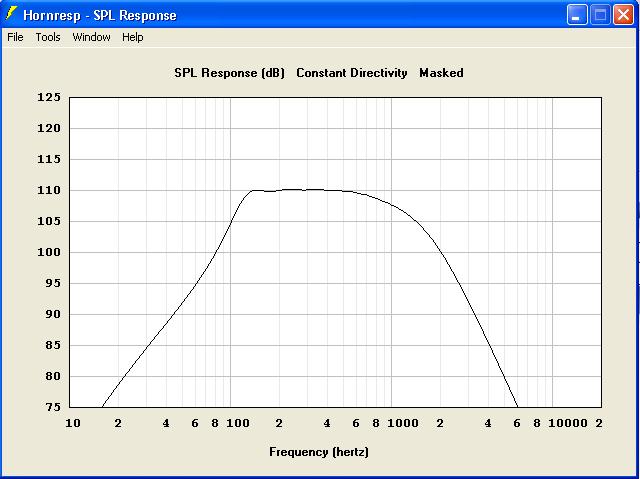640x479 pixels.
Task: Click the SPL curve's flat 110 dB plateau
Action: point(302,190)
